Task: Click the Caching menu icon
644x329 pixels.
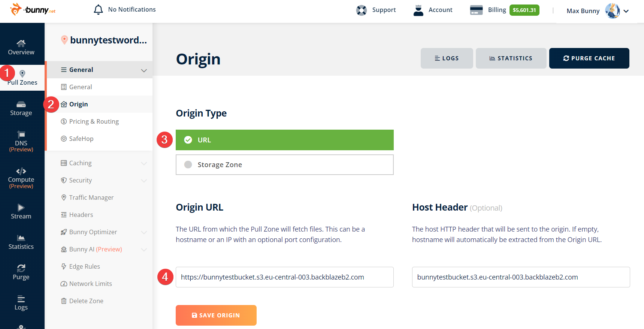Action: point(64,163)
